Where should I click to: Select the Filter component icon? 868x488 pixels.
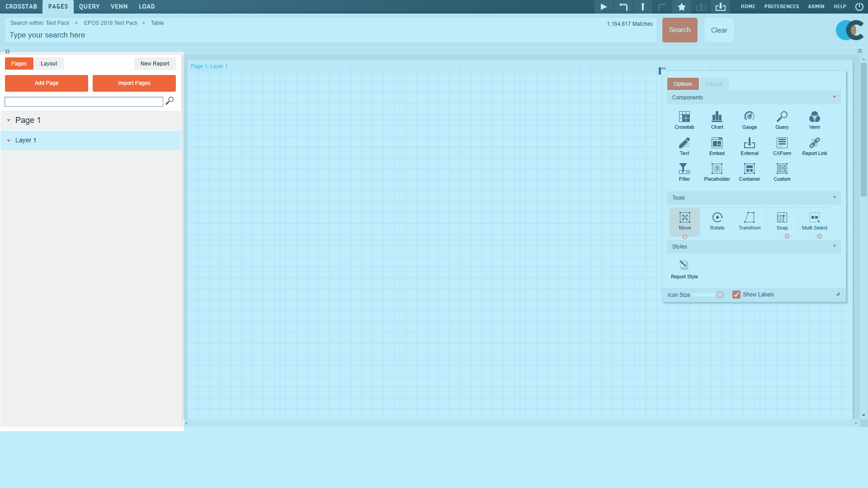click(684, 172)
